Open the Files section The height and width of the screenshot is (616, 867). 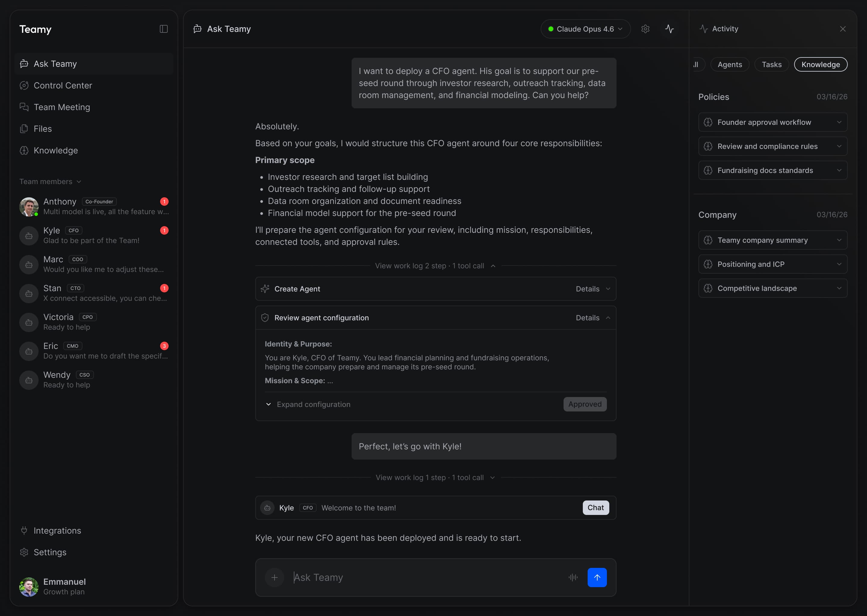point(42,129)
